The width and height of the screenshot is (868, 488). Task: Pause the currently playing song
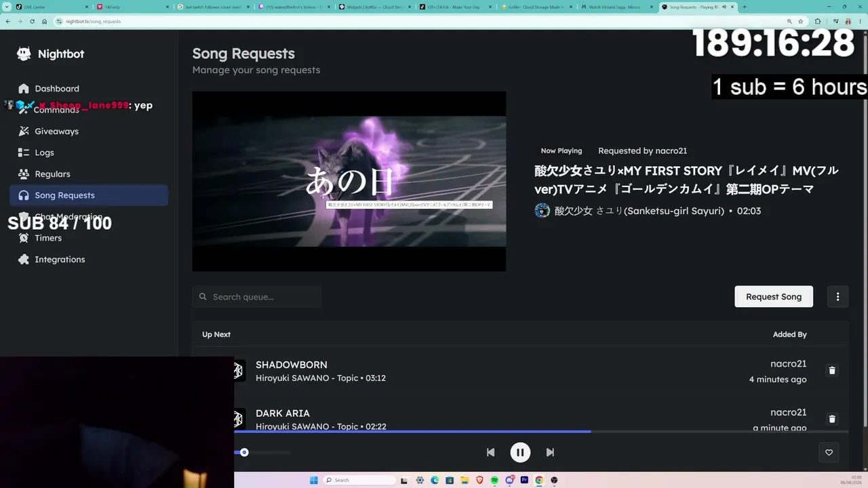click(x=520, y=452)
